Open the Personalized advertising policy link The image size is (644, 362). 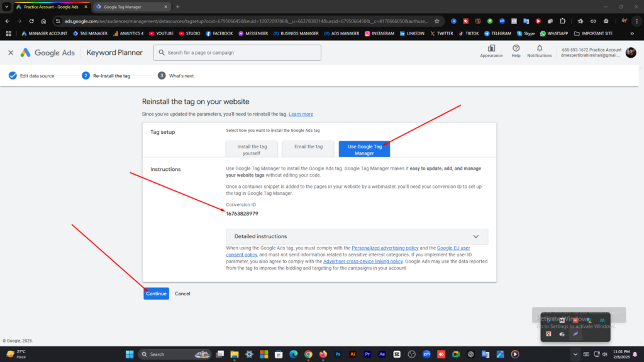(x=385, y=248)
